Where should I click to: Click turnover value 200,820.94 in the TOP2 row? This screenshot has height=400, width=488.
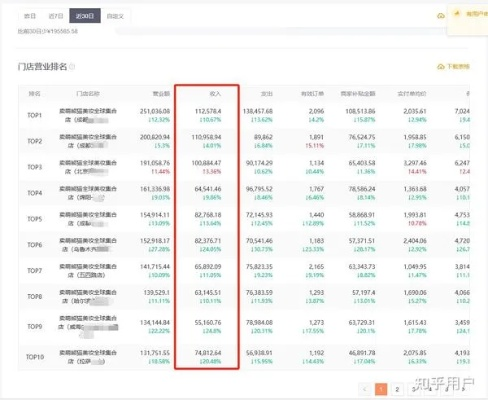(x=155, y=137)
